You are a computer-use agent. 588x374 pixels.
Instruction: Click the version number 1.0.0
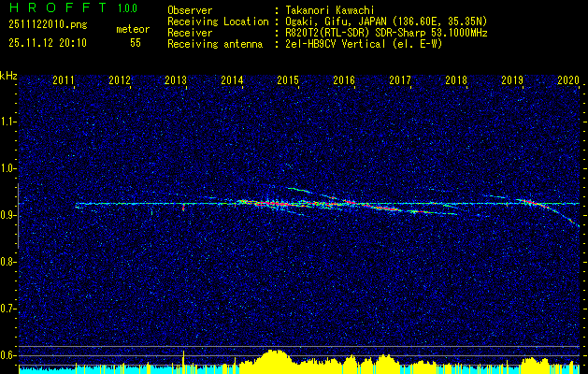pyautogui.click(x=127, y=8)
